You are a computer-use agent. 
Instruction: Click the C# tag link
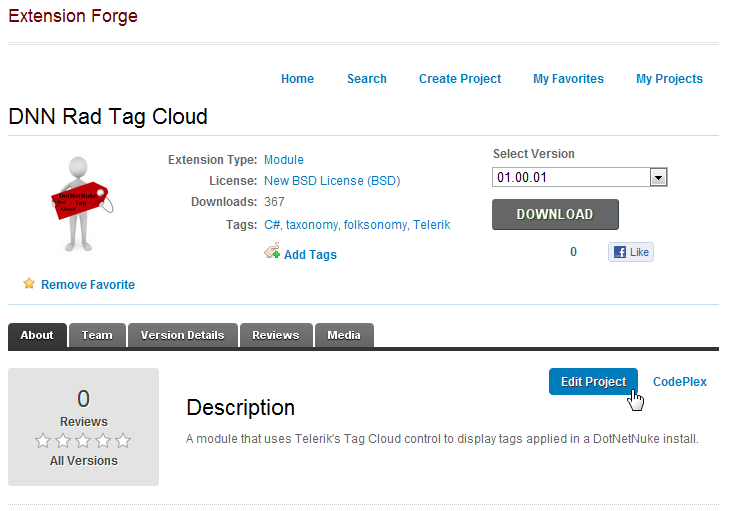(x=272, y=225)
